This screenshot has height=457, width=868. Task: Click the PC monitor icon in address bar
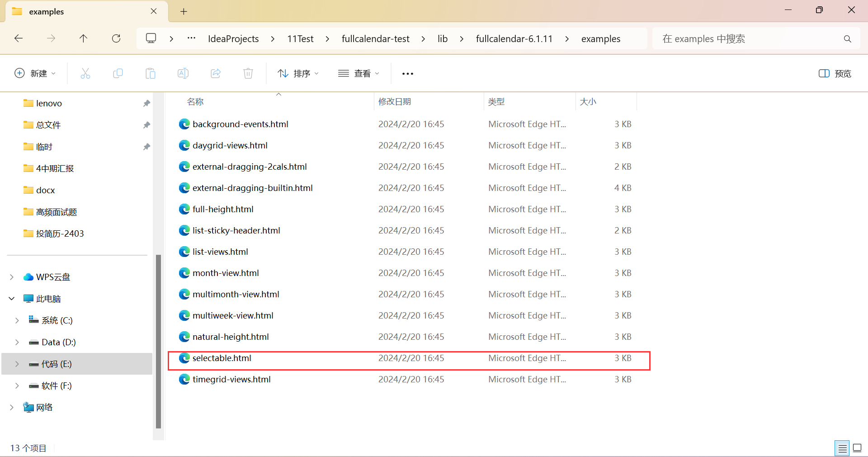tap(151, 38)
